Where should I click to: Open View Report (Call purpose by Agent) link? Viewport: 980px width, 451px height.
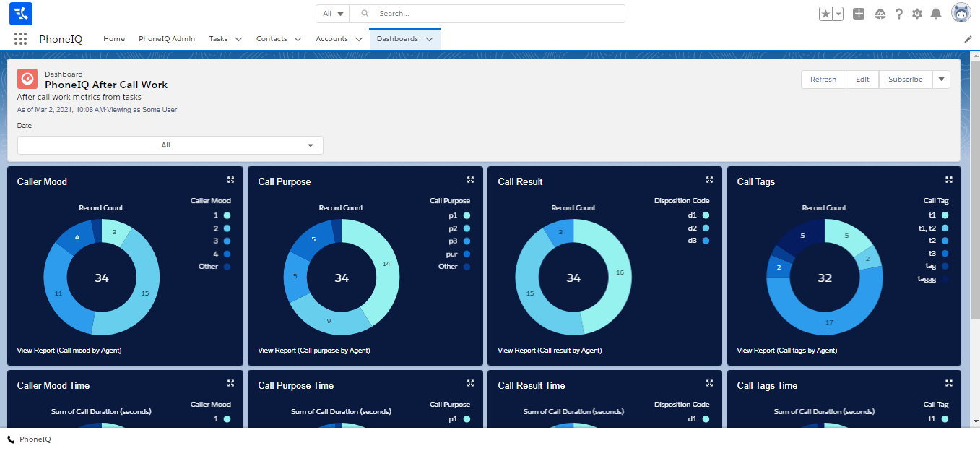pos(314,351)
